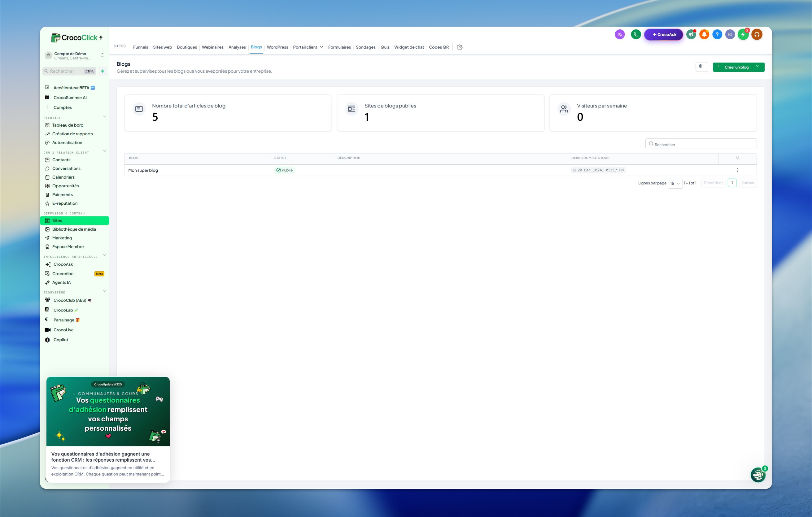Viewport: 812px width, 517px height.
Task: Click the blog settings gear button
Action: point(701,67)
